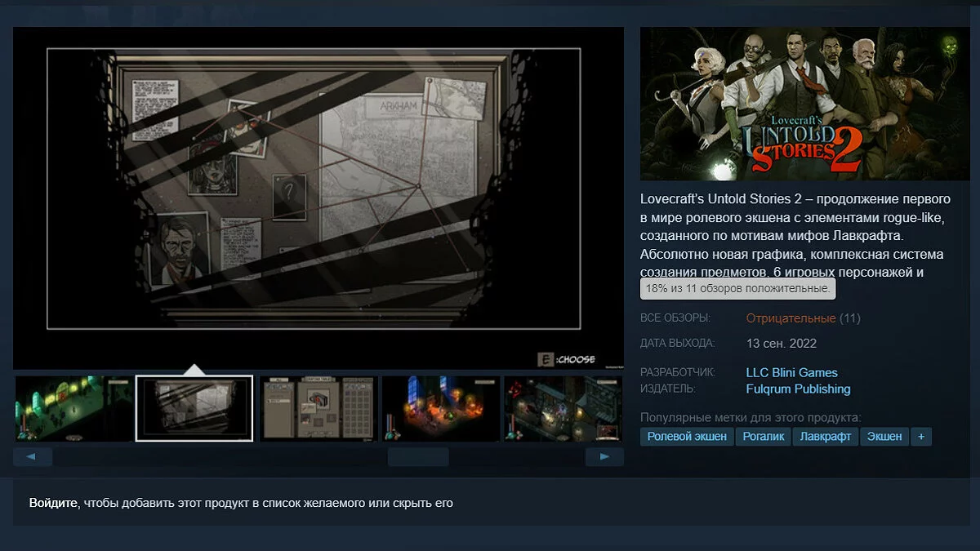Select the Лавкрафт tag
This screenshot has height=551, width=980.
click(x=826, y=437)
